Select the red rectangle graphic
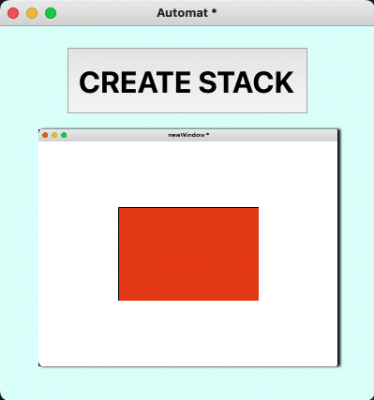This screenshot has height=400, width=374. pyautogui.click(x=189, y=254)
